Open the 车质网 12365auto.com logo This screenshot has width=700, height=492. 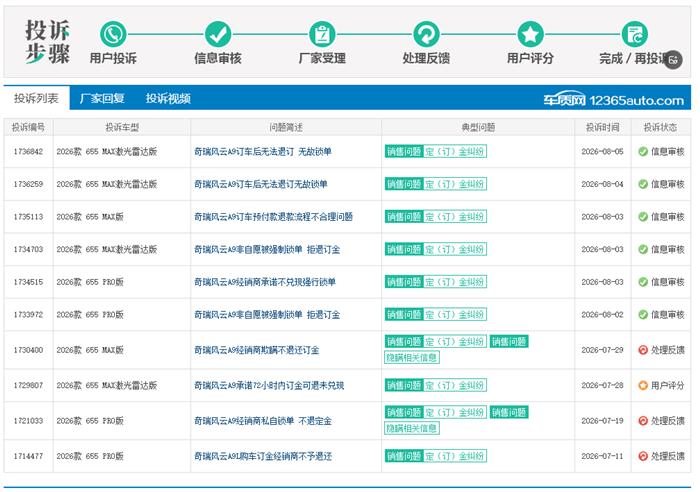[613, 100]
